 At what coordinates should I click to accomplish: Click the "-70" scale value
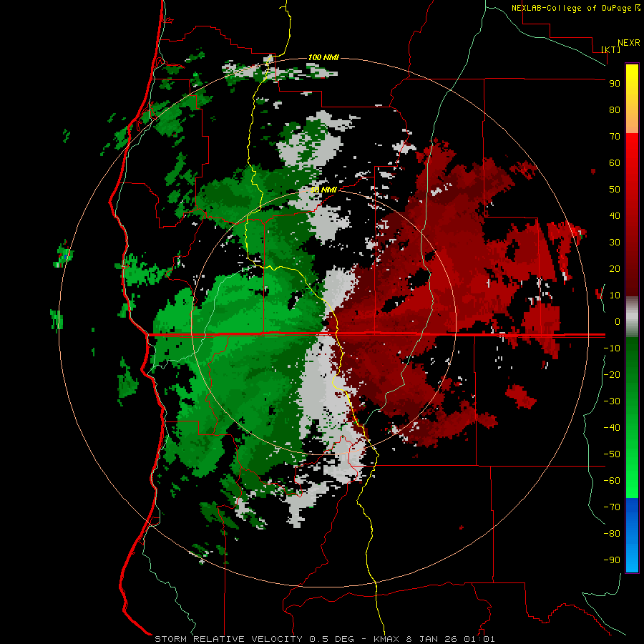click(x=612, y=507)
